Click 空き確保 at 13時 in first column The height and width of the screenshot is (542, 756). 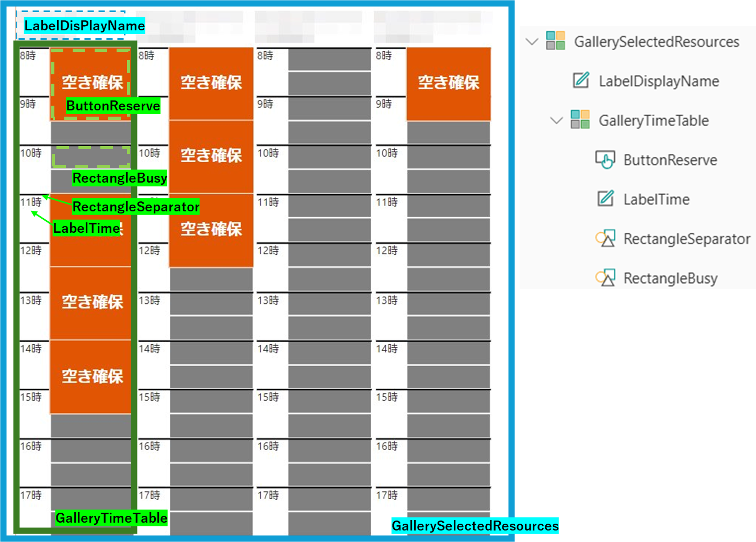point(91,303)
